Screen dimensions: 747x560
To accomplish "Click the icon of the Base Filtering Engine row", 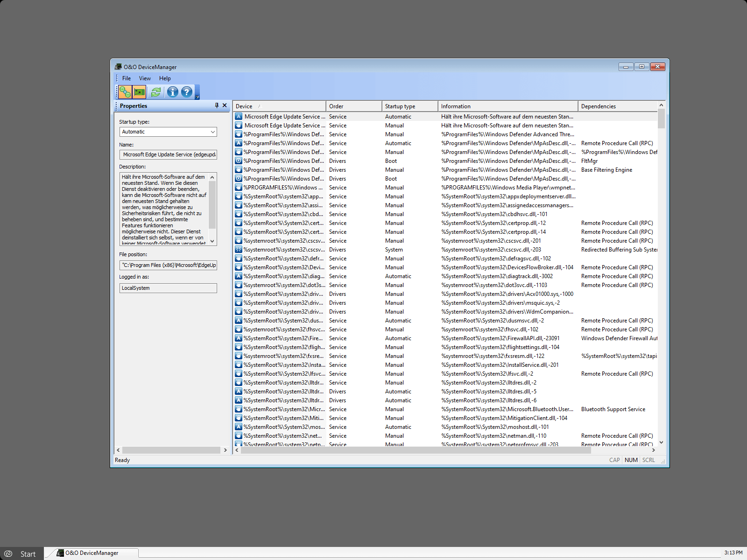I will click(x=239, y=170).
